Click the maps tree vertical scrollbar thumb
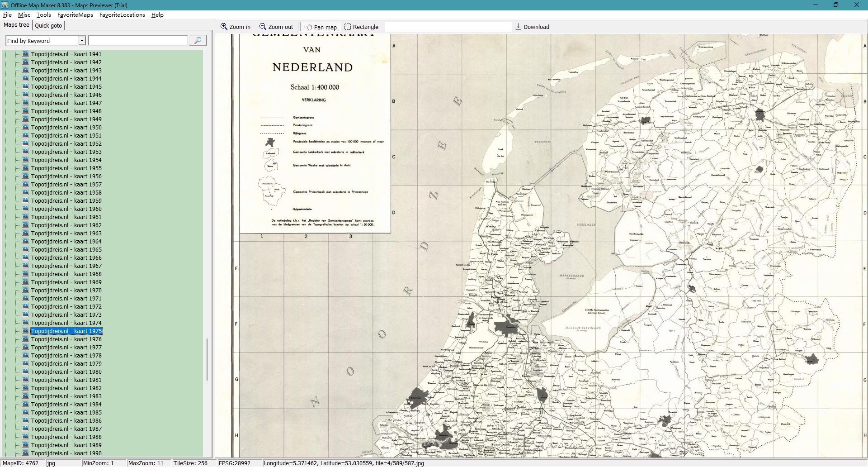The image size is (868, 467). tap(207, 360)
